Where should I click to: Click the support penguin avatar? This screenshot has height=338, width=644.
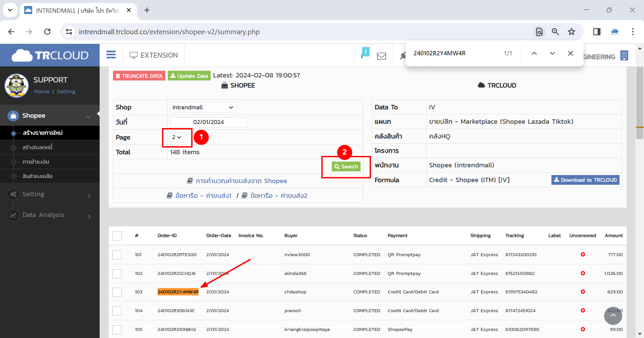[16, 86]
